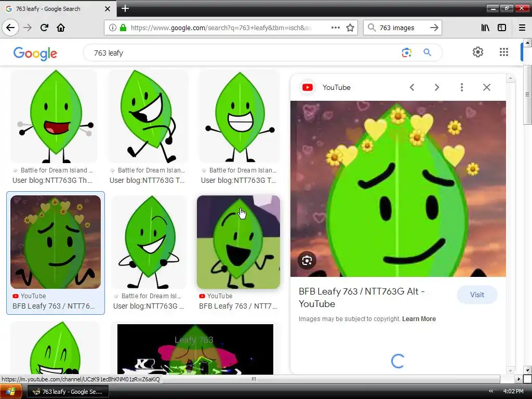Submit browser search with the go arrow
Screen dimensions: 532x399
click(434, 28)
